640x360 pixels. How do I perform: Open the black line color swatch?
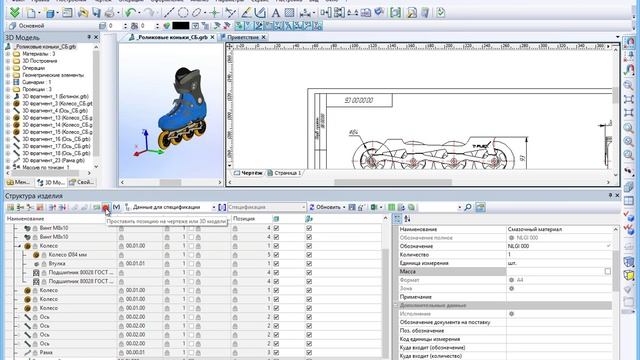click(180, 26)
